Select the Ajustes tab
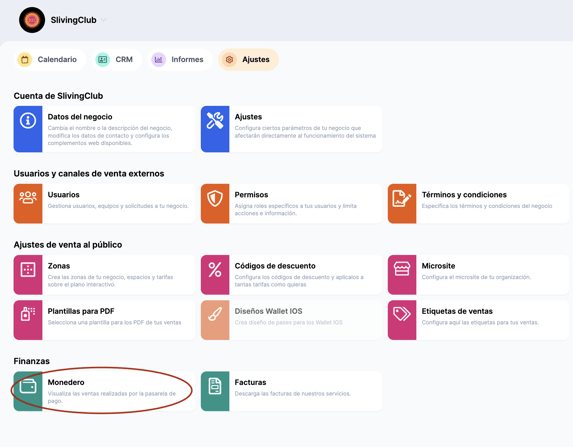 248,59
